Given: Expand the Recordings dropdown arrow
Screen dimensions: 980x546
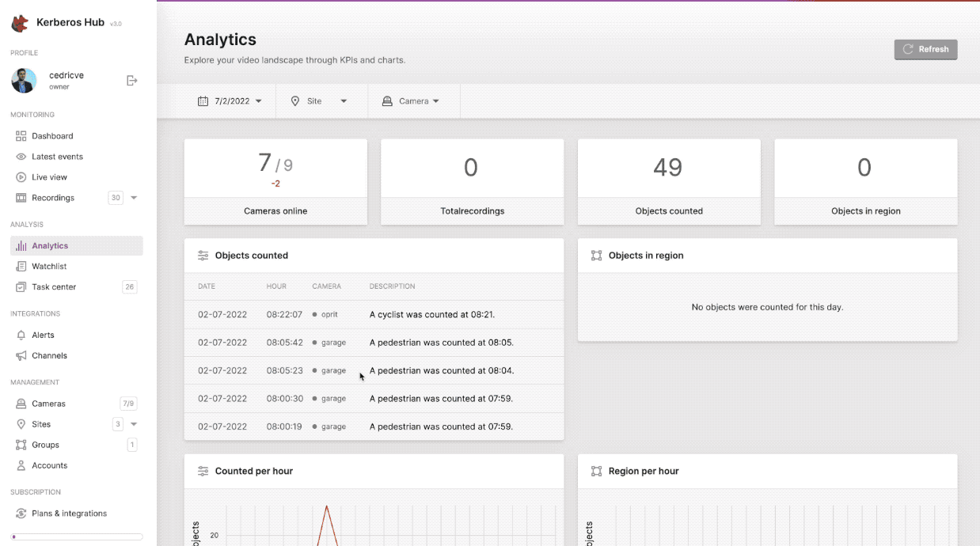Looking at the screenshot, I should pyautogui.click(x=135, y=198).
